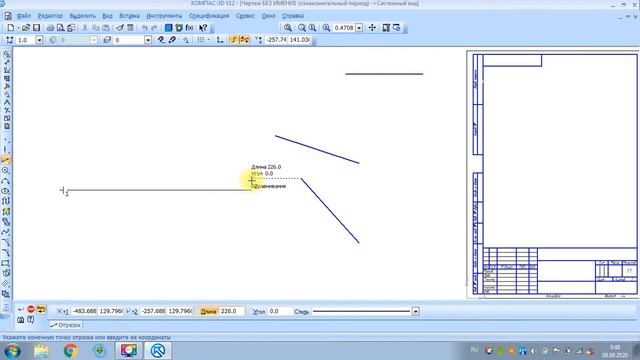Open the blue Library manager icon
Viewport: 640px width, 360px height.
pos(168,28)
